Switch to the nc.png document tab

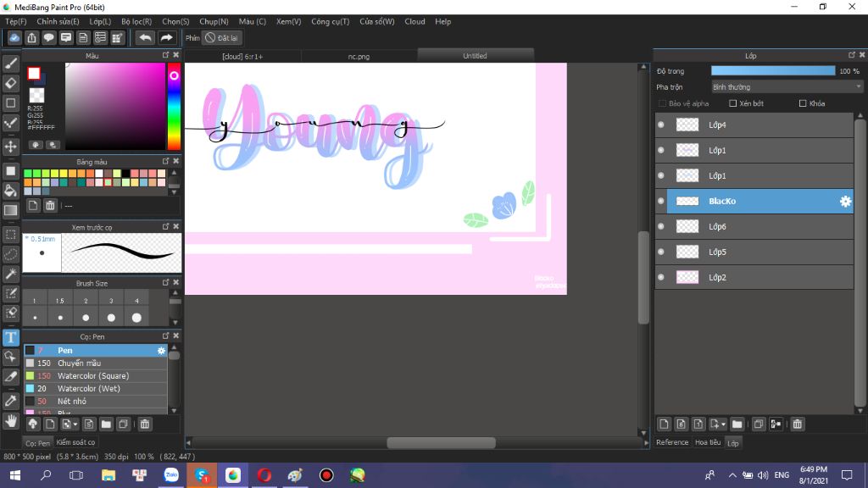359,56
